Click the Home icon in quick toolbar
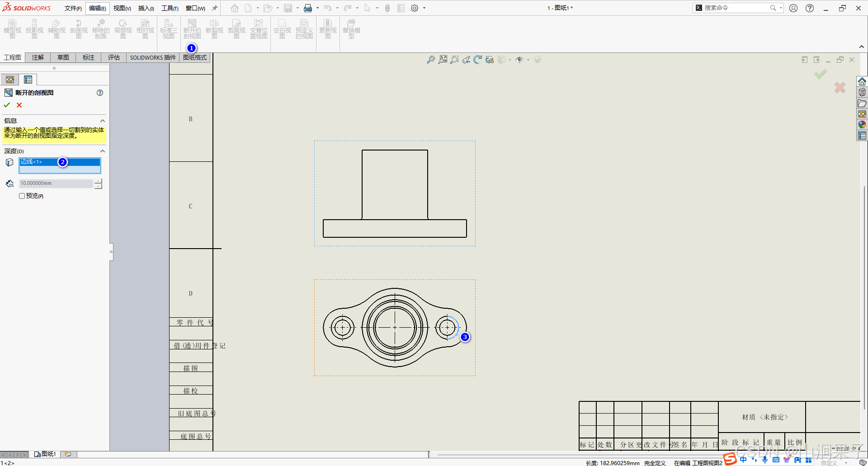868x466 pixels. [x=234, y=8]
